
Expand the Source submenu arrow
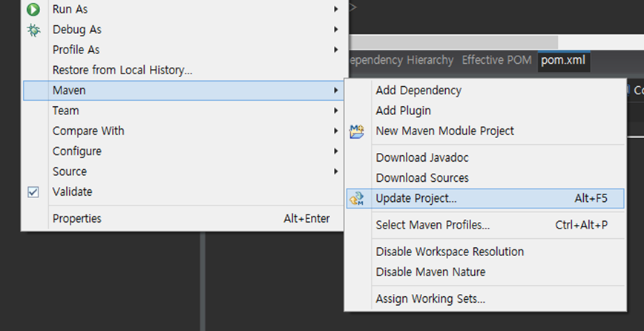[336, 171]
